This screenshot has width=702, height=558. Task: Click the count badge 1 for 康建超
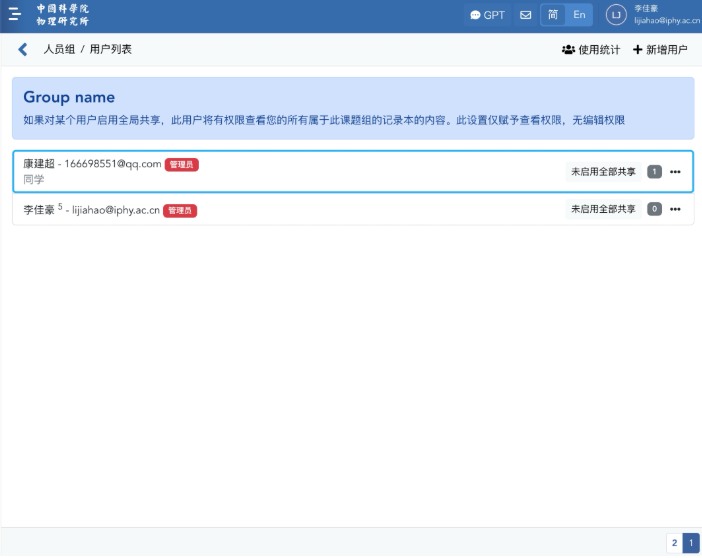654,172
